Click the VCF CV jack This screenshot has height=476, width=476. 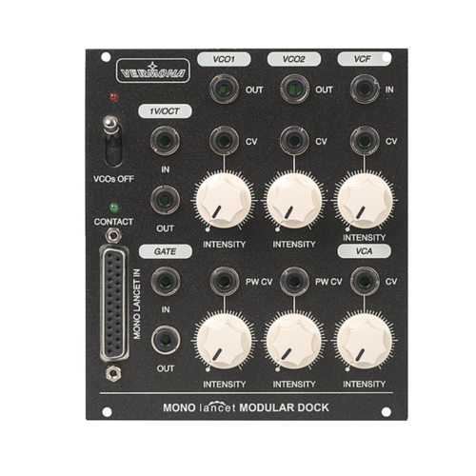(x=365, y=141)
